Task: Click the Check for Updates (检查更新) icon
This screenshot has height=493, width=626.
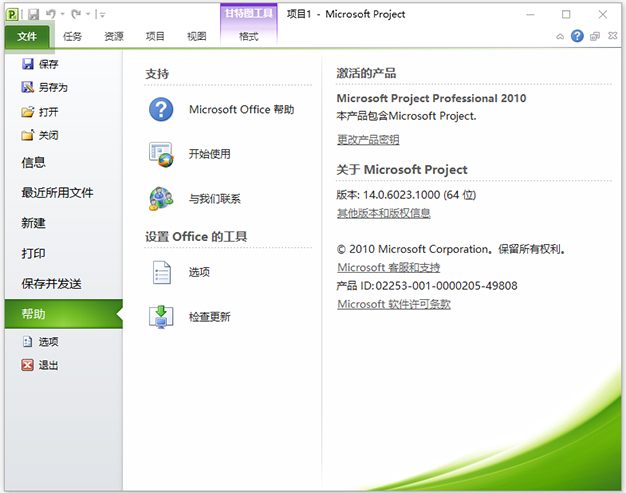Action: click(161, 317)
